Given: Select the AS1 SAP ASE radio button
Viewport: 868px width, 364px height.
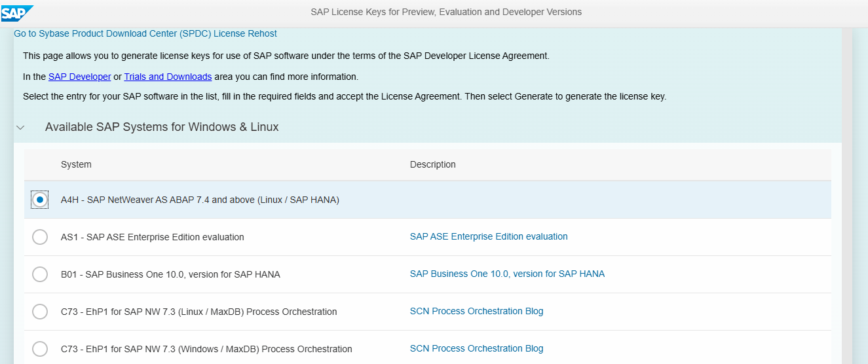Looking at the screenshot, I should pyautogui.click(x=40, y=237).
